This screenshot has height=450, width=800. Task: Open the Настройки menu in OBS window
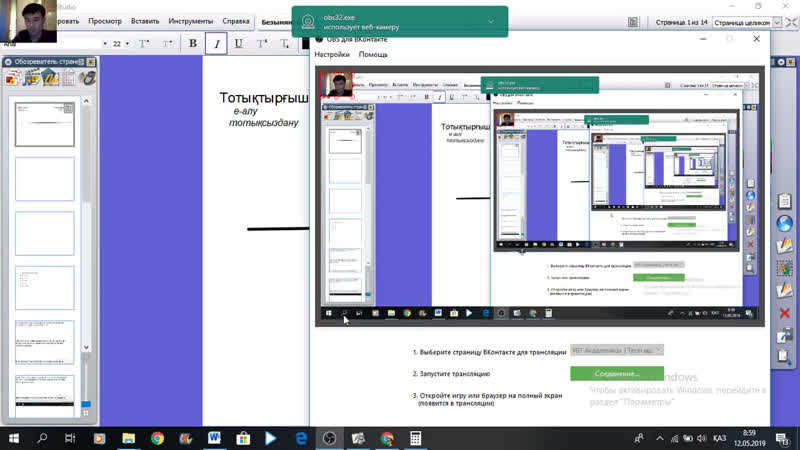(332, 54)
